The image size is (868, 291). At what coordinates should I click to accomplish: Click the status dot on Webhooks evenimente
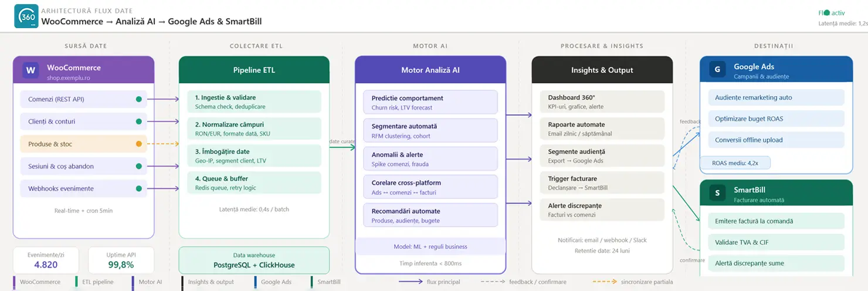point(138,188)
